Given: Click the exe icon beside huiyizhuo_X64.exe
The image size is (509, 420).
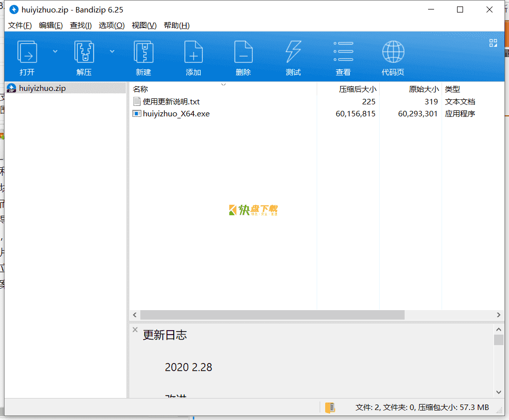Looking at the screenshot, I should pos(137,113).
